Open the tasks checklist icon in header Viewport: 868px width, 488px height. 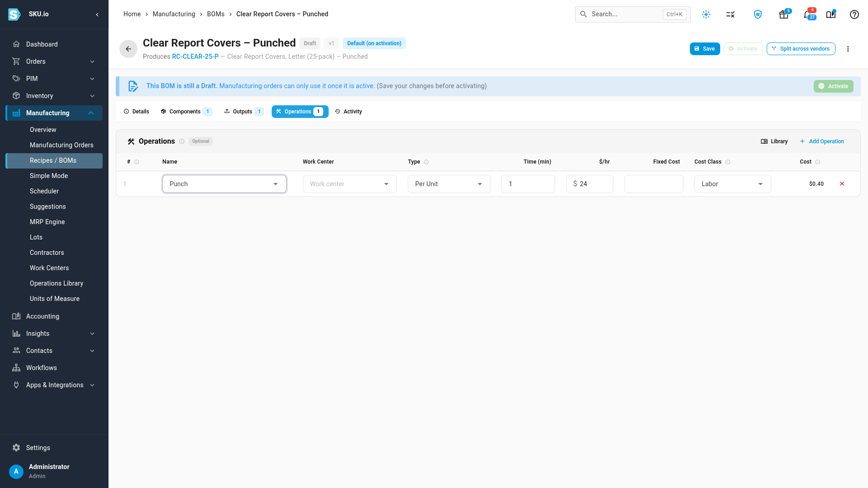(x=731, y=14)
